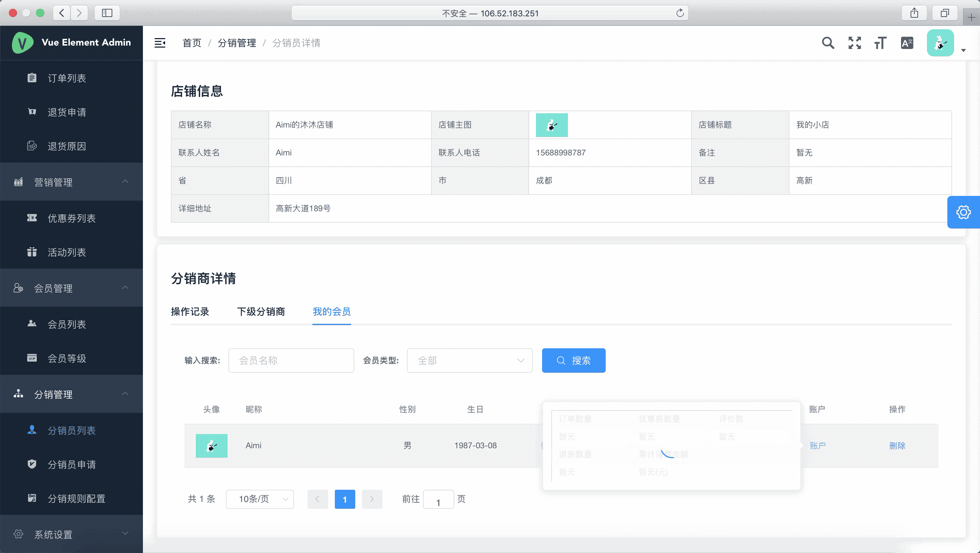980x553 pixels.
Task: Switch to the 操作记录 tab
Action: (190, 312)
